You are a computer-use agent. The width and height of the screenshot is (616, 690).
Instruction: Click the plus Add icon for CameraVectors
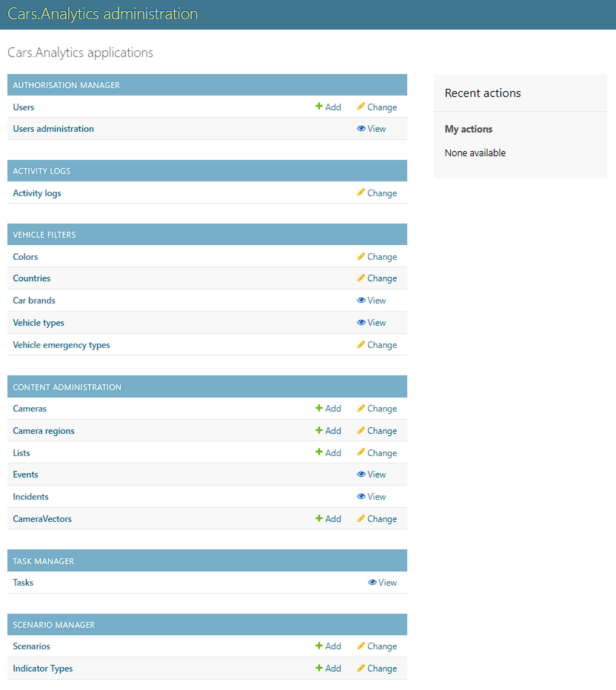318,518
